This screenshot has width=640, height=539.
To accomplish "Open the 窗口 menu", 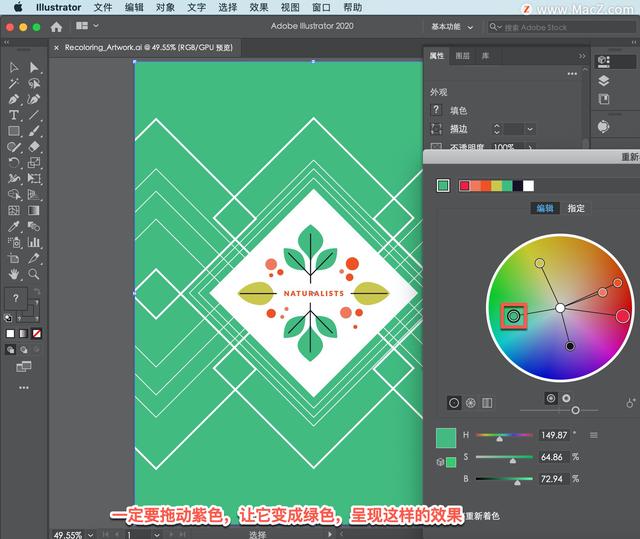I will tap(321, 7).
